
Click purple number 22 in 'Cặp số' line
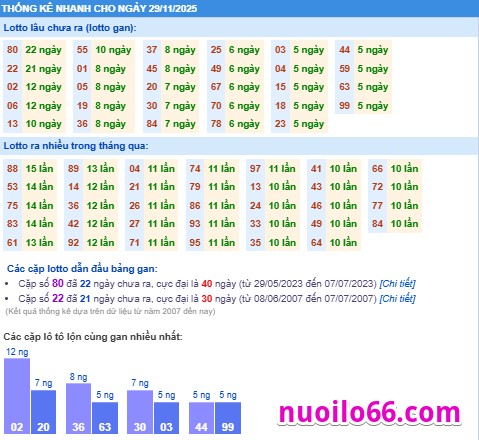(x=58, y=298)
